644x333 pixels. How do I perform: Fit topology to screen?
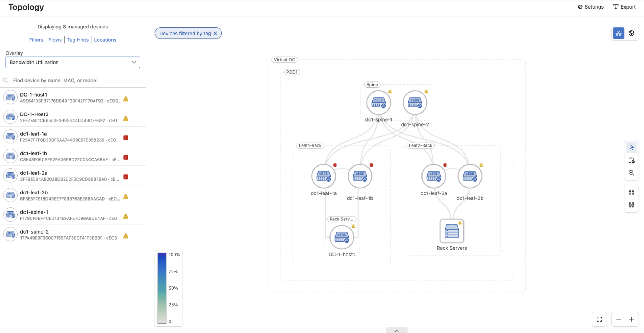599,319
